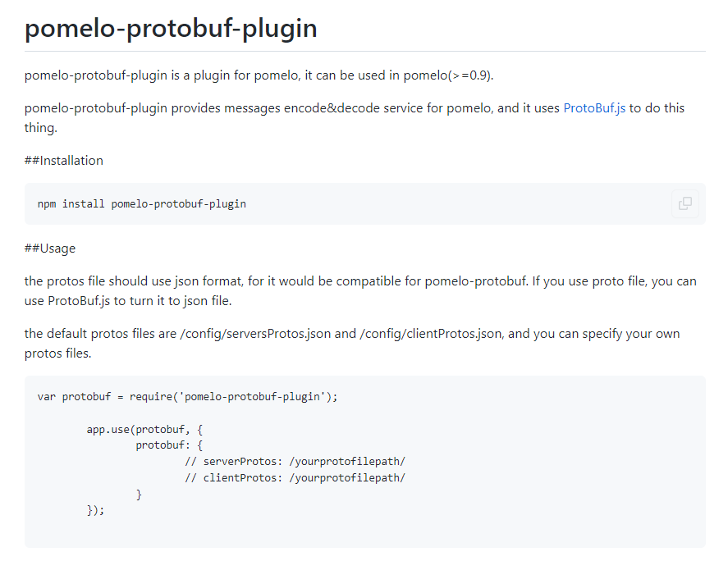Open the ProtoBuf.js link
Image resolution: width=728 pixels, height=561 pixels.
pos(594,108)
